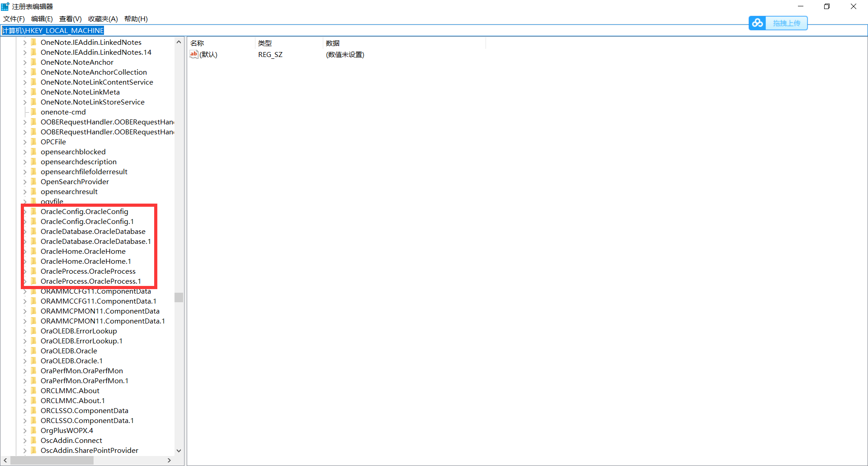The image size is (868, 466).
Task: Click tree horizontal scroll-right arrow
Action: [170, 460]
